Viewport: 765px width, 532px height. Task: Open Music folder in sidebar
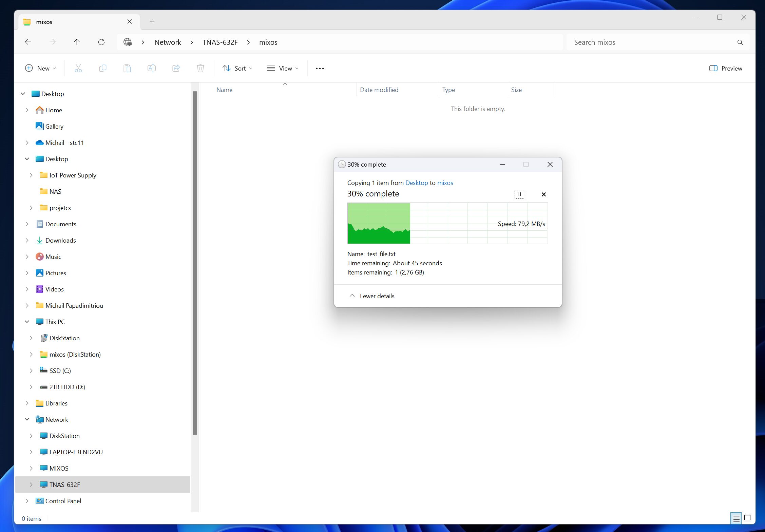pyautogui.click(x=53, y=257)
